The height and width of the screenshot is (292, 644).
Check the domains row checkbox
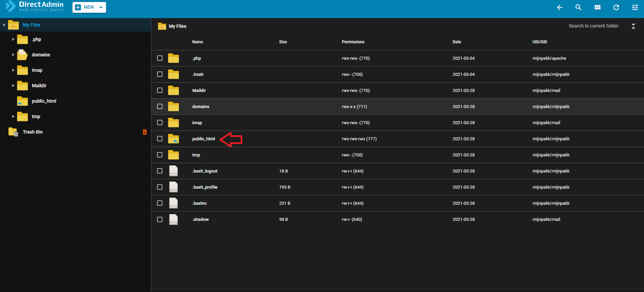click(x=160, y=107)
